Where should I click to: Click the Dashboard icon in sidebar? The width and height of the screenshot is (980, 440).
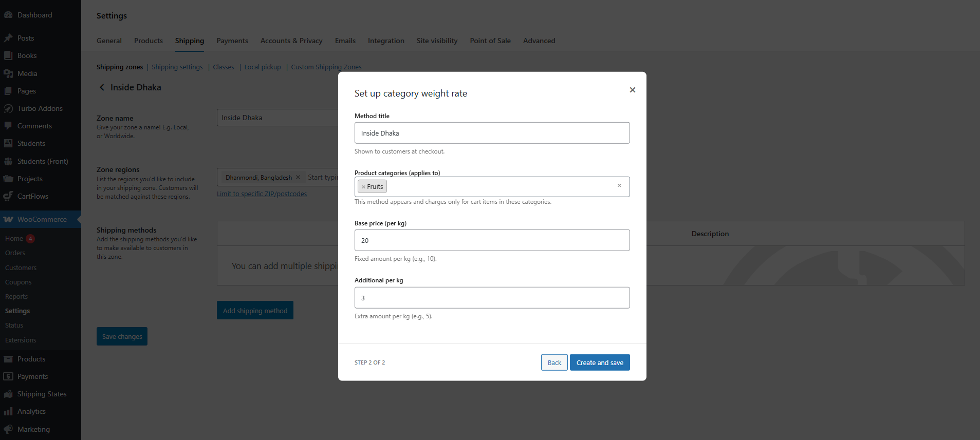[8, 15]
